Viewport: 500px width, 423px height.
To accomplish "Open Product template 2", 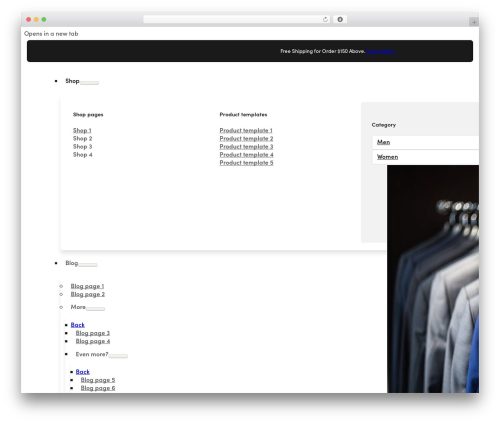I will pos(246,138).
